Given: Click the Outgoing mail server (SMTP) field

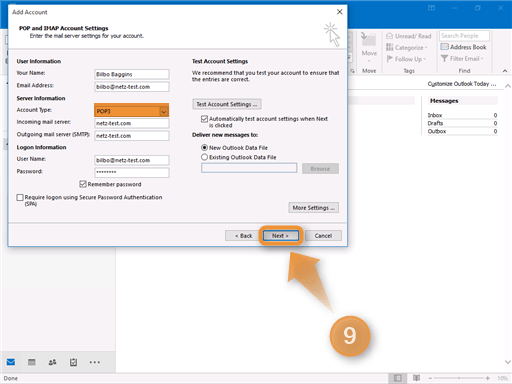Looking at the screenshot, I should 132,136.
